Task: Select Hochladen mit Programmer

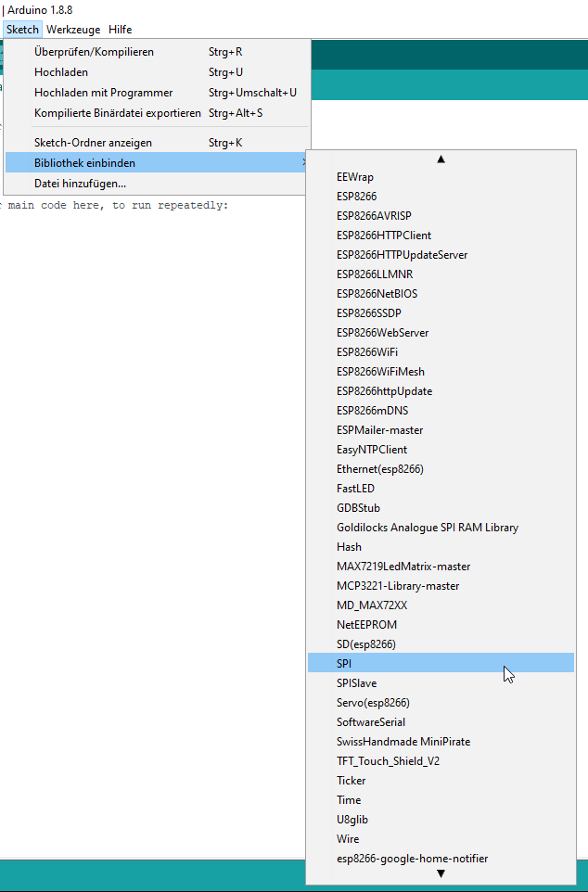Action: click(x=158, y=93)
